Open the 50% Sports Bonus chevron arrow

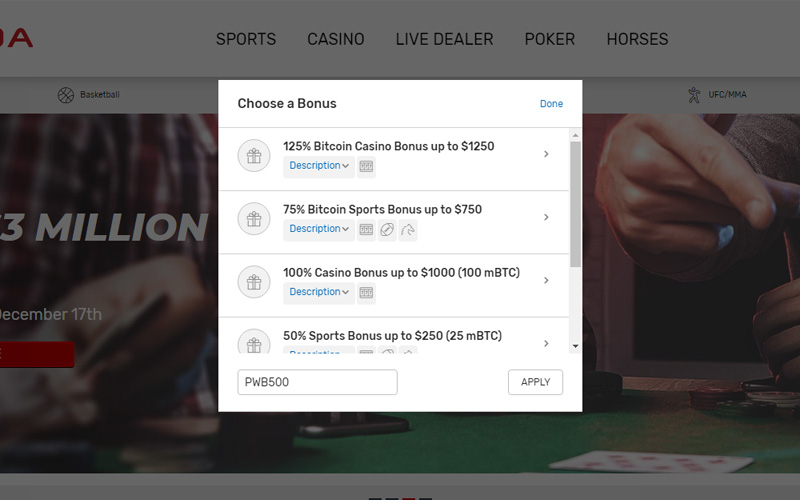click(546, 343)
